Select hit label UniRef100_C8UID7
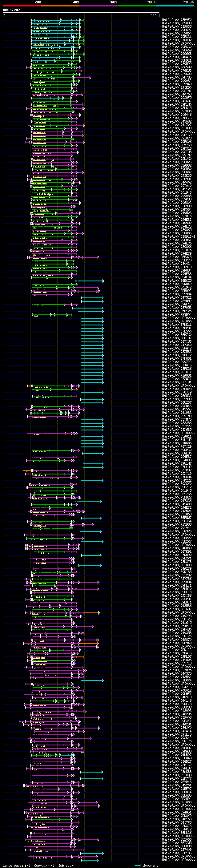The image size is (197, 868). coord(177,338)
